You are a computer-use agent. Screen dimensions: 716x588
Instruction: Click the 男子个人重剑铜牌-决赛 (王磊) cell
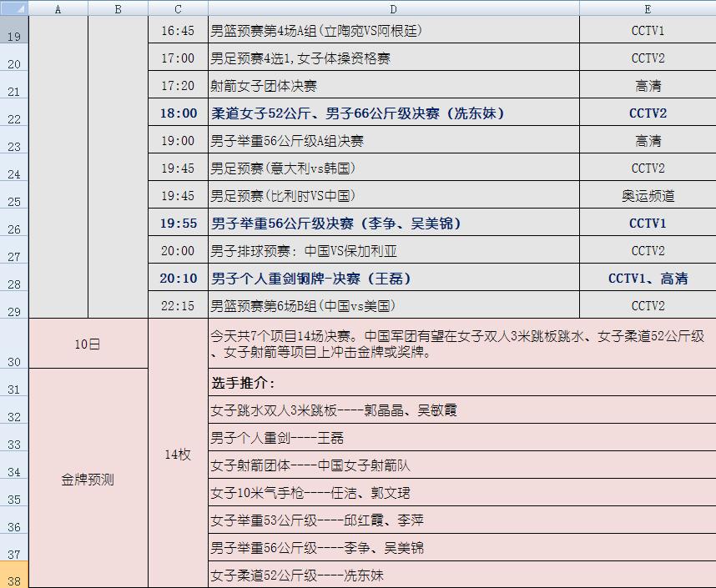[x=394, y=279]
